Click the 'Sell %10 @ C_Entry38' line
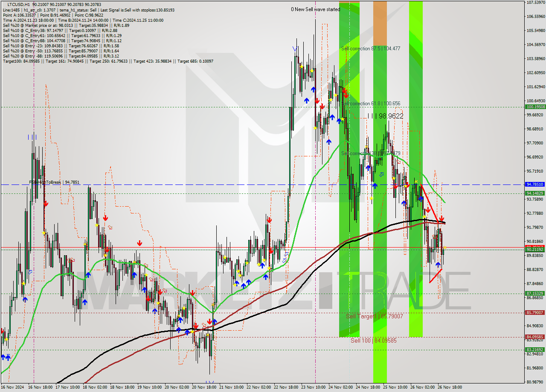 coord(60,30)
